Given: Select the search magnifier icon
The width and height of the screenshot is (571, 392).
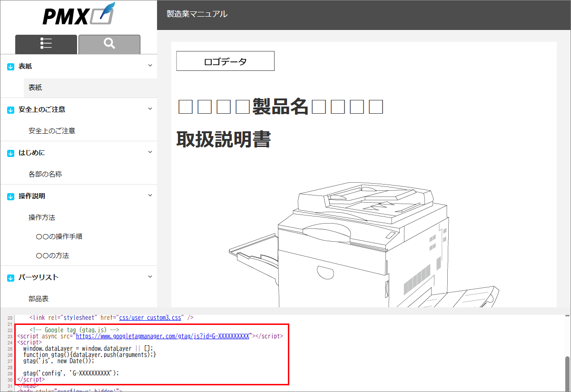Looking at the screenshot, I should 109,44.
